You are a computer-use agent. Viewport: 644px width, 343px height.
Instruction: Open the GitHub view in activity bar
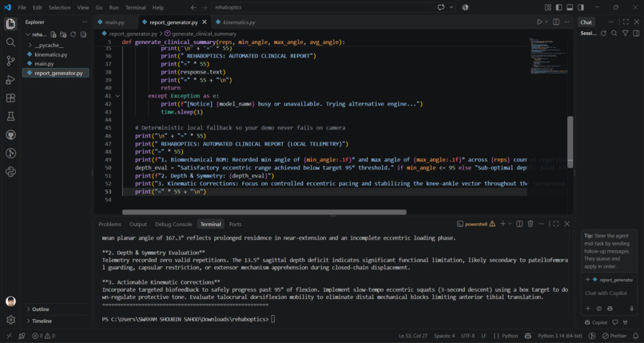coord(10,135)
